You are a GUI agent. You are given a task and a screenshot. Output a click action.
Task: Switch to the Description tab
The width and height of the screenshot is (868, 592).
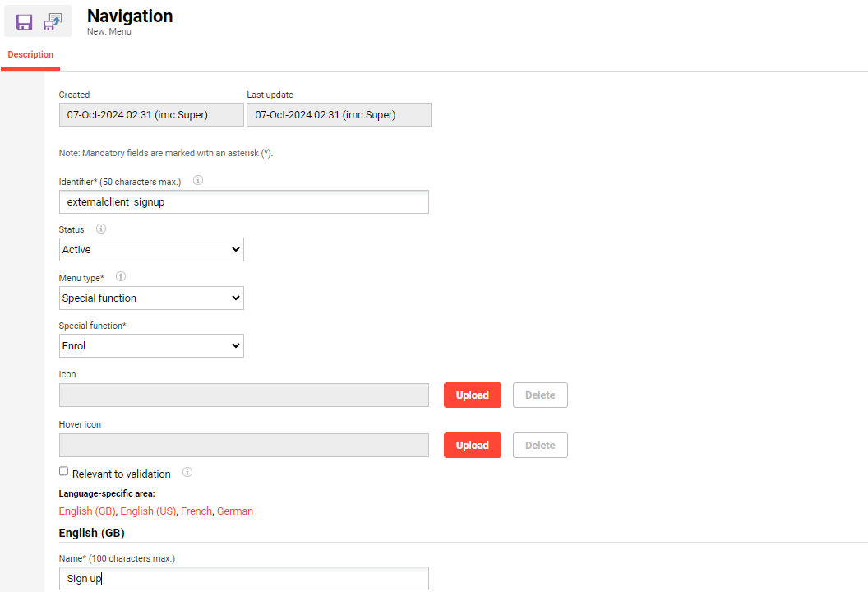click(30, 55)
